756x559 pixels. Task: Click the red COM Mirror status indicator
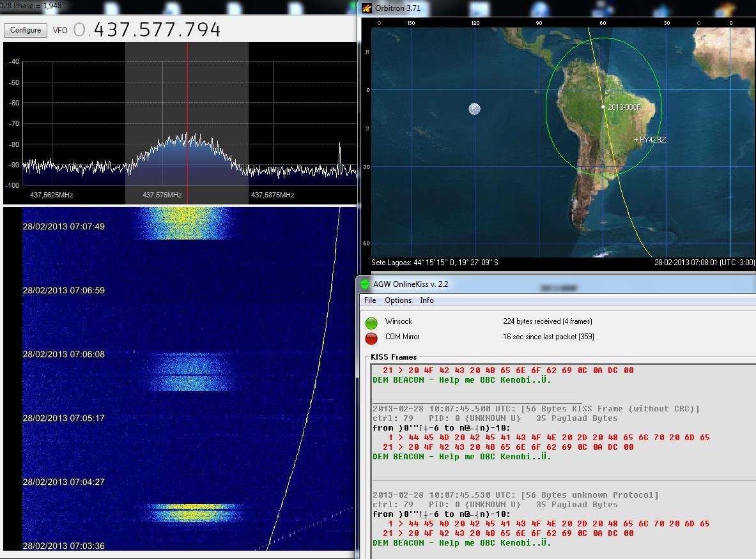[x=371, y=338]
